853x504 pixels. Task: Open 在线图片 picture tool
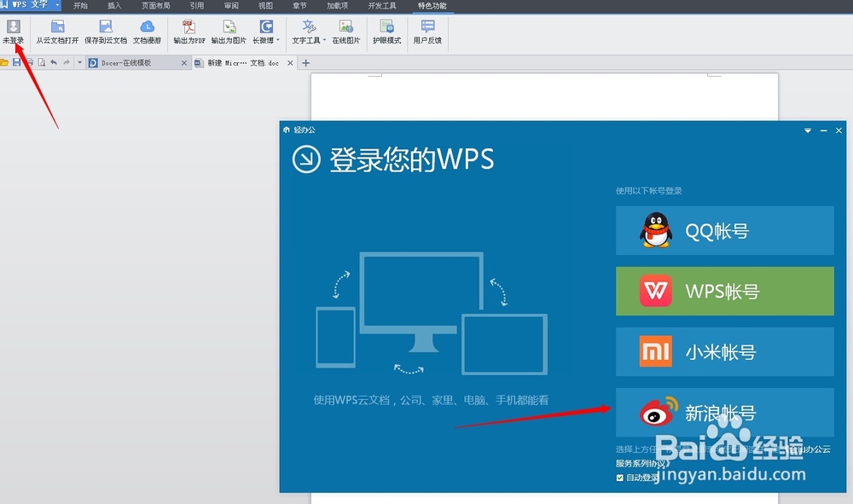(346, 32)
